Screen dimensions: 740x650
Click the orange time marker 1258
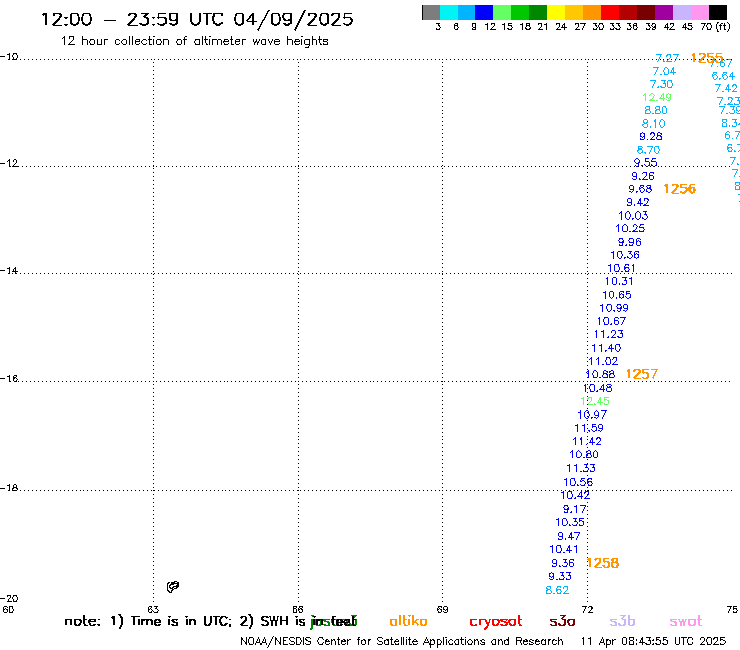[x=603, y=563]
